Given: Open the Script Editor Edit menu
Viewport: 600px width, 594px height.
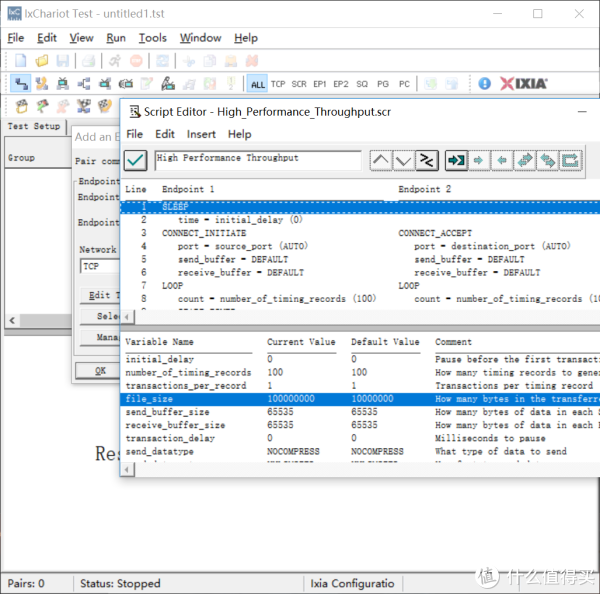Looking at the screenshot, I should tap(165, 134).
